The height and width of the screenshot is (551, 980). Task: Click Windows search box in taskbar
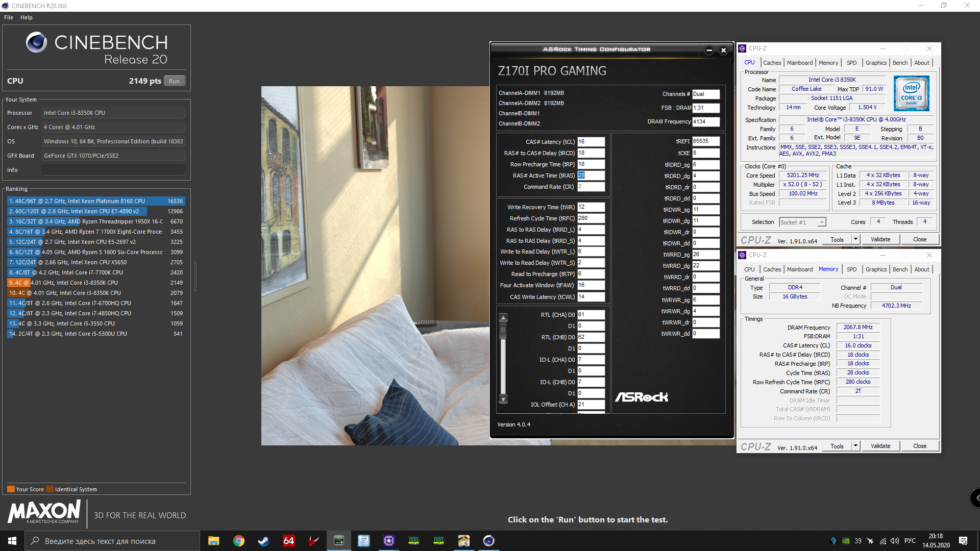click(x=112, y=541)
